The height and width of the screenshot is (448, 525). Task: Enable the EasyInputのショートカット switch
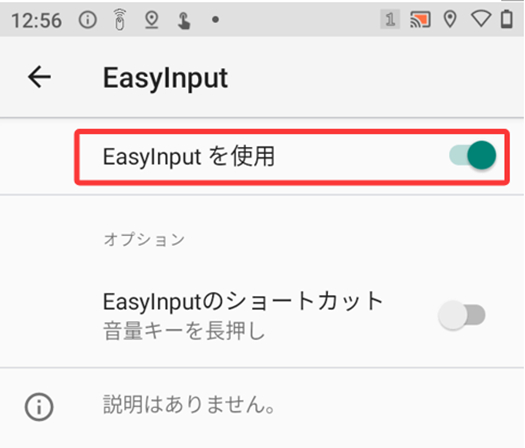click(462, 315)
